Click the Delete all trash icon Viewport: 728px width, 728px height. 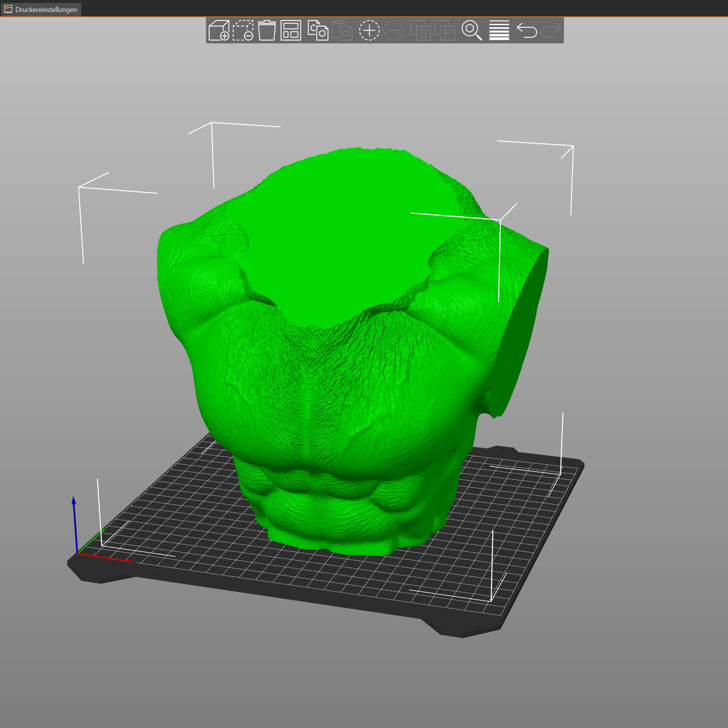[x=266, y=30]
